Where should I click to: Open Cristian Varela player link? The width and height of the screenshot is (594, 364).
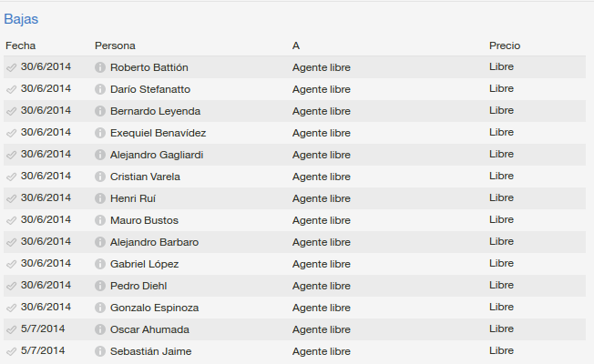tap(145, 177)
